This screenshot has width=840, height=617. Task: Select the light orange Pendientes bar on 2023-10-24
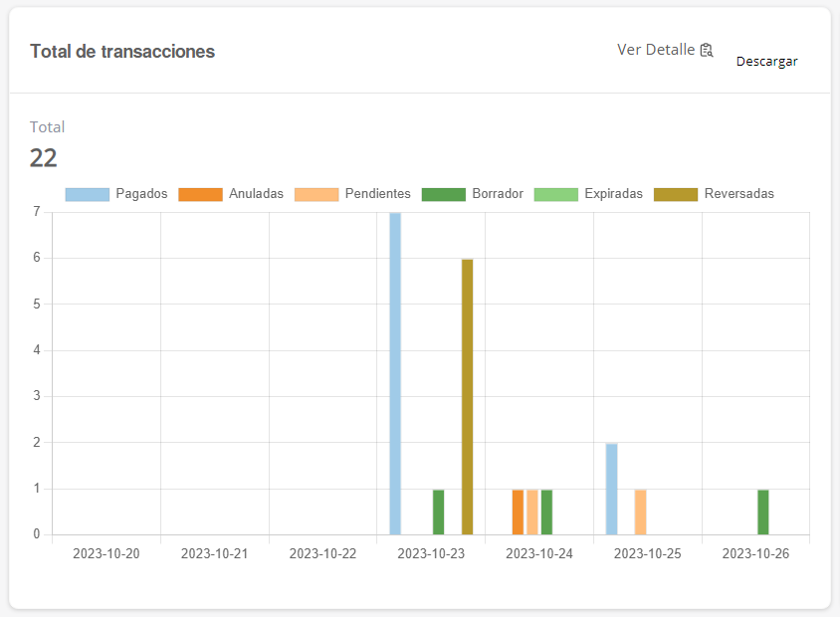click(532, 512)
